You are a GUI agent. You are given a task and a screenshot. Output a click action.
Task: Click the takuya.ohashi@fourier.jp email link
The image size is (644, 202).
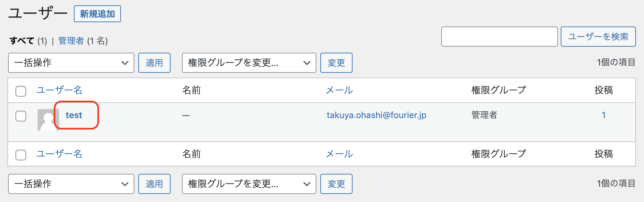[376, 115]
